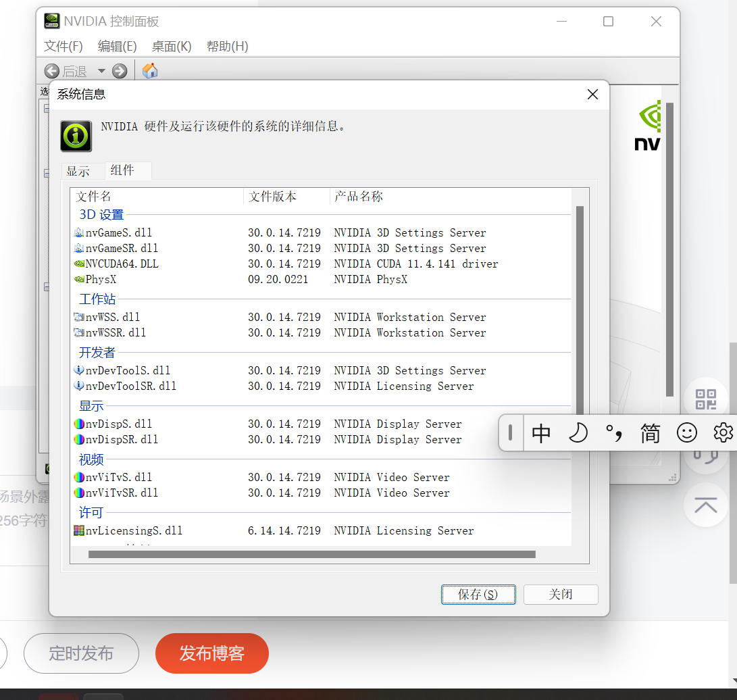Sort by the 文件版本 column header
This screenshot has width=737, height=700.
pos(286,197)
